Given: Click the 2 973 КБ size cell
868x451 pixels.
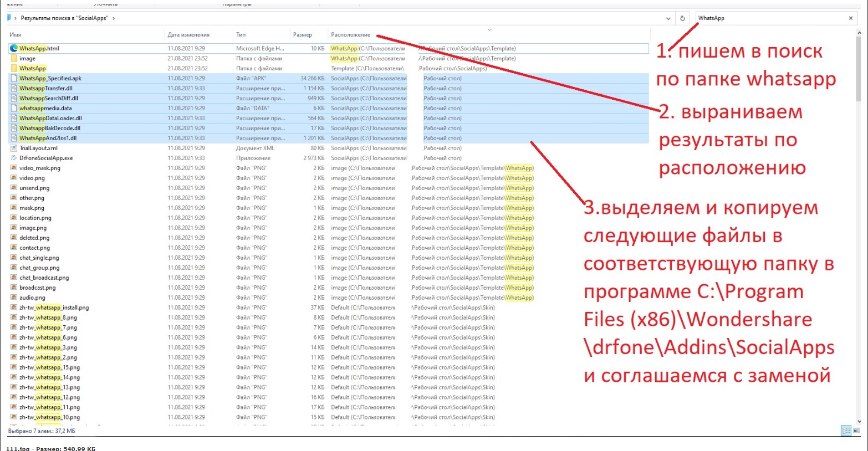Looking at the screenshot, I should pyautogui.click(x=314, y=158).
